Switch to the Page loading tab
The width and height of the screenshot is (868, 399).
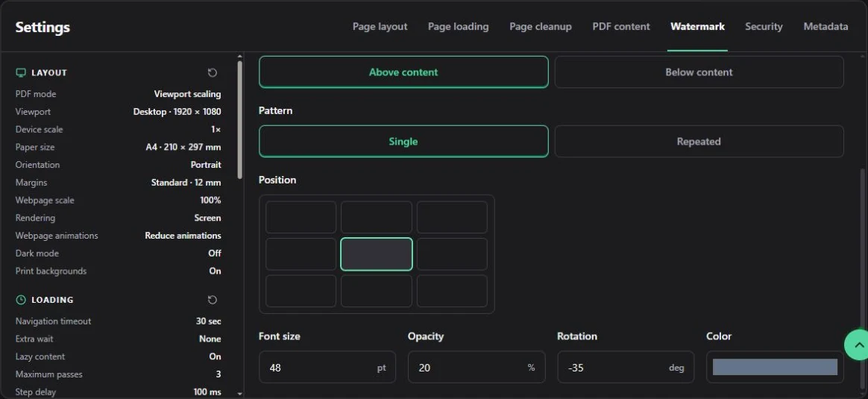(x=458, y=27)
